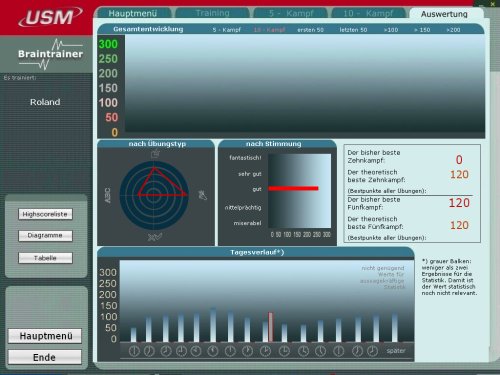Select the clock icon just before 'später'

372,351
